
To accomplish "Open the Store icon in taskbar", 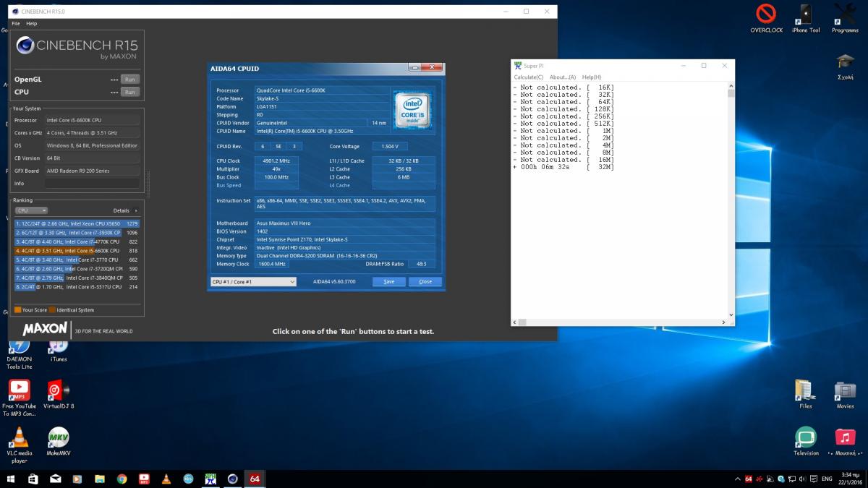I will click(33, 479).
